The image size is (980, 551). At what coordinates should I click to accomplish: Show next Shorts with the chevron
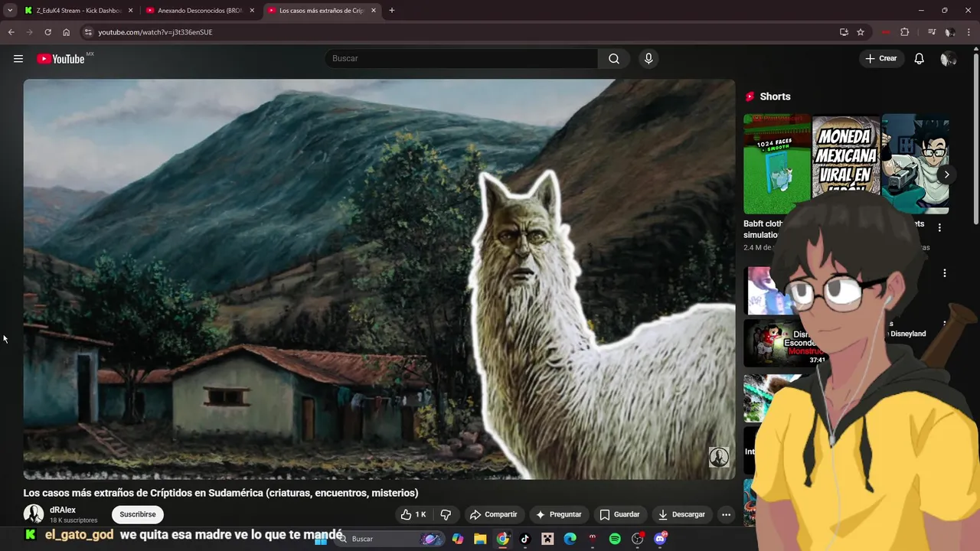click(946, 174)
